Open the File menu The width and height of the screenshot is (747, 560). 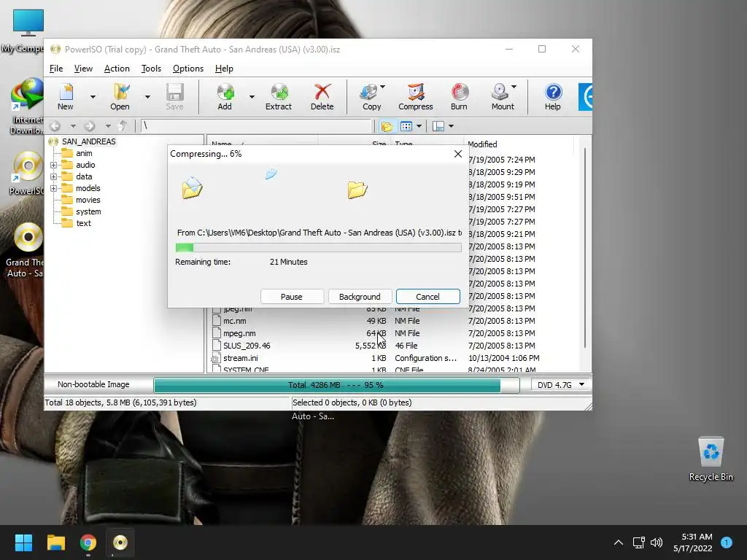[x=56, y=69]
